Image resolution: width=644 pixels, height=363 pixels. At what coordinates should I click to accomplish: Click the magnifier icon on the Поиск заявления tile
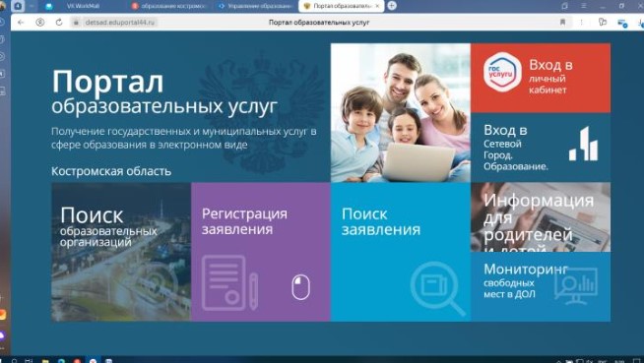coord(437,289)
